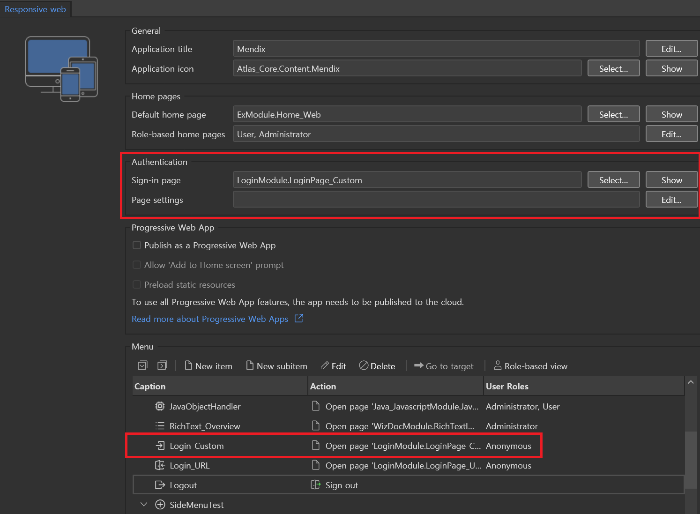Toggle Preload static resources checkbox
700x514 pixels.
pos(137,284)
